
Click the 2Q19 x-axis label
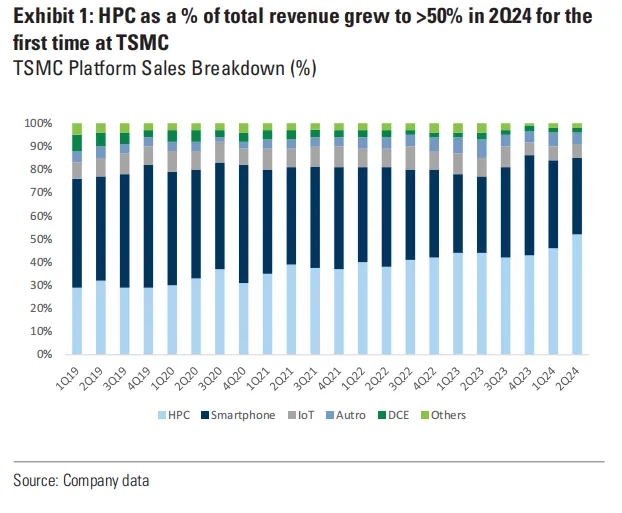[92, 379]
